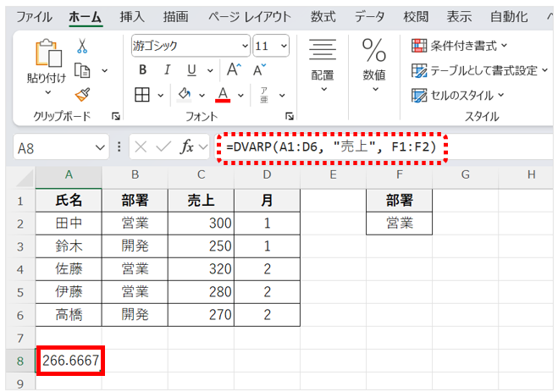558x392 pixels.
Task: Expand the Name Box dropdown arrow
Action: pyautogui.click(x=101, y=147)
